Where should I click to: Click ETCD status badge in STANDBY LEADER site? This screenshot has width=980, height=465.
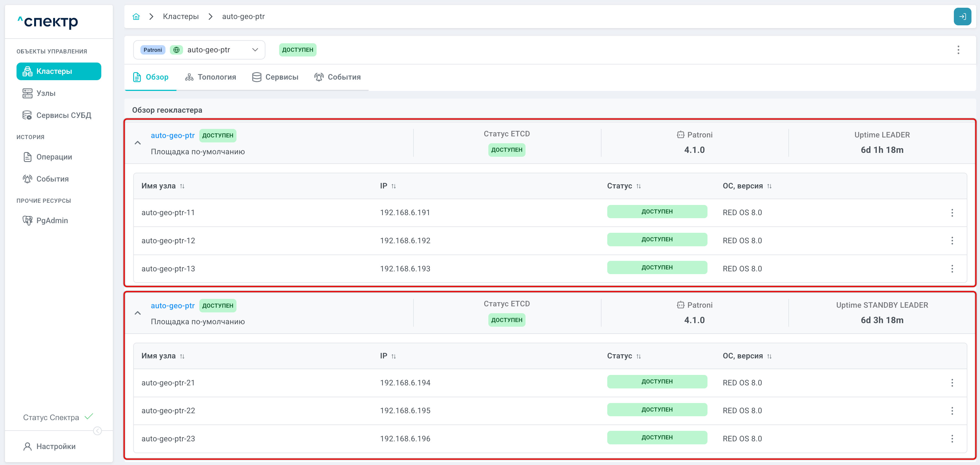(507, 320)
